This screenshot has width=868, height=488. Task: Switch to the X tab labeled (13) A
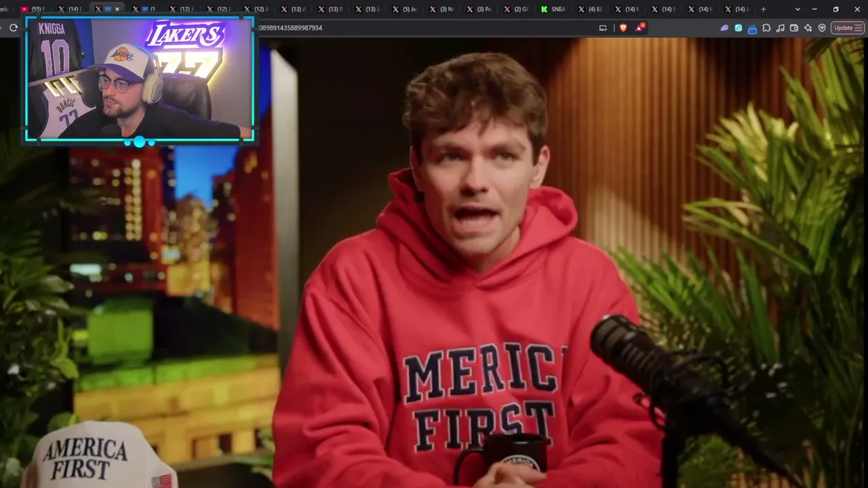[294, 9]
